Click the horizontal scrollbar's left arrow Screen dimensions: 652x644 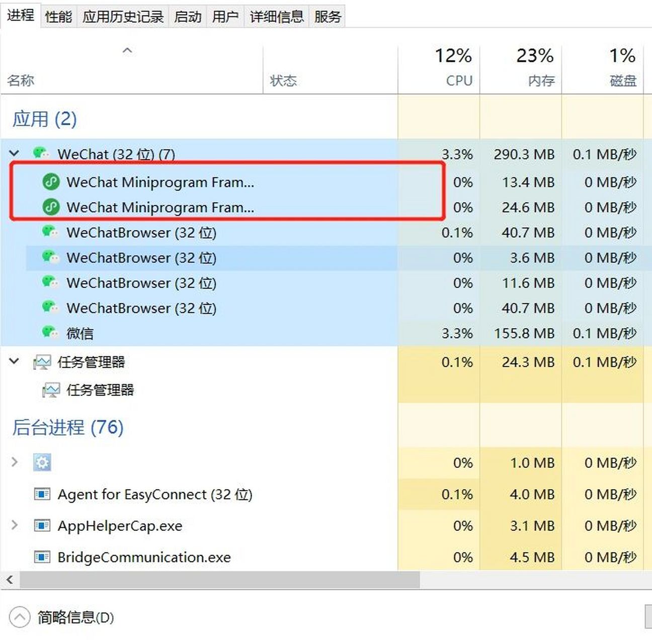(10, 580)
